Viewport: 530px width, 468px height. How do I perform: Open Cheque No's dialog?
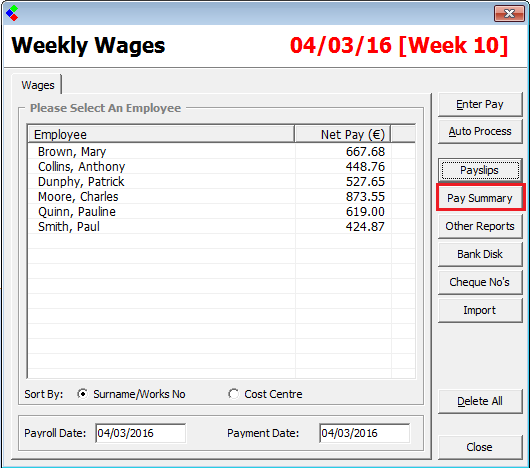(480, 282)
